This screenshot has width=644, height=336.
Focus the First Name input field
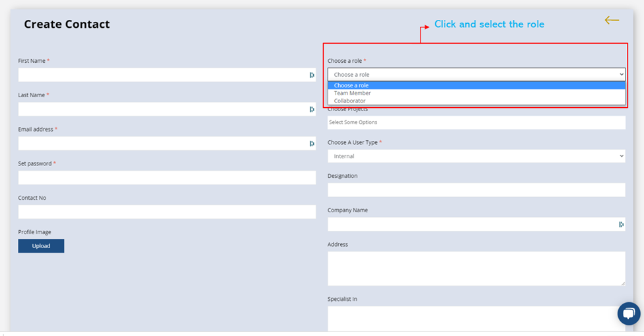[x=166, y=75]
